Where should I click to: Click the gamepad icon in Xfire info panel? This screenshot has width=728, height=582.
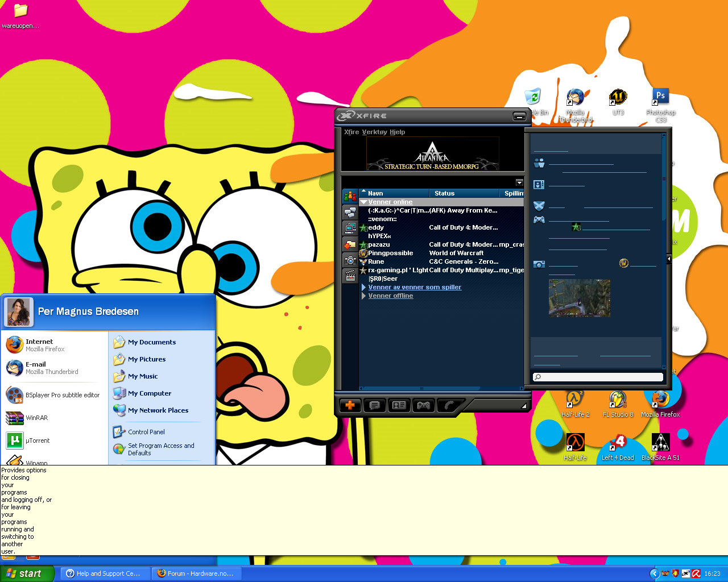coord(539,219)
